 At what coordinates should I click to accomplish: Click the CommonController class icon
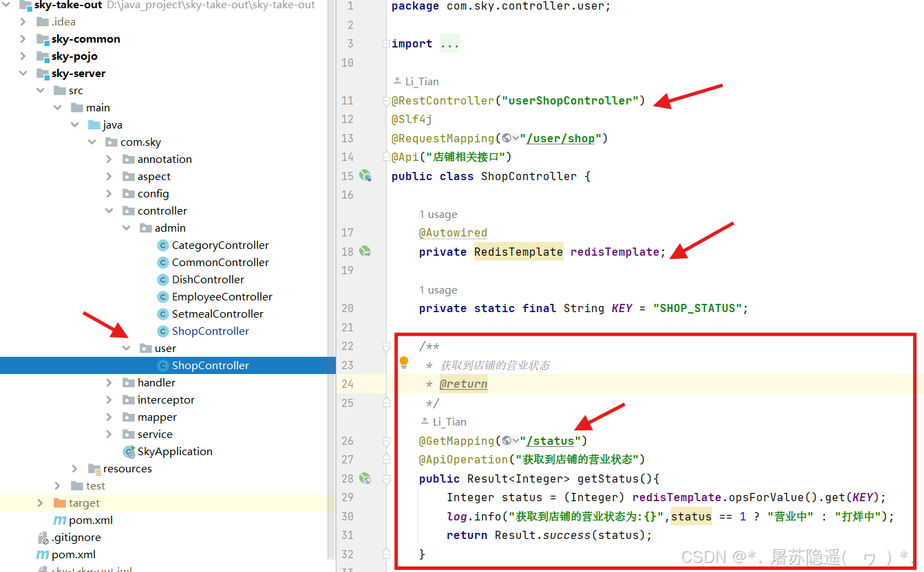tap(163, 263)
